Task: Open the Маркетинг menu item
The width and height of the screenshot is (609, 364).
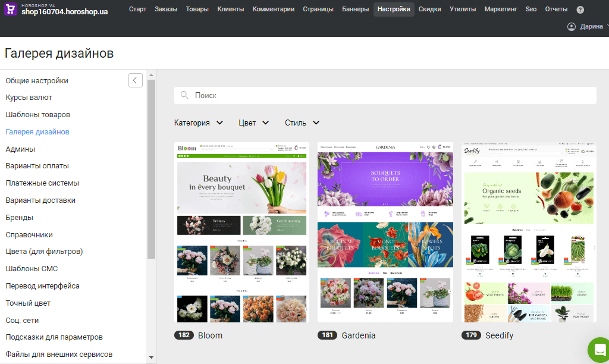Action: [501, 9]
